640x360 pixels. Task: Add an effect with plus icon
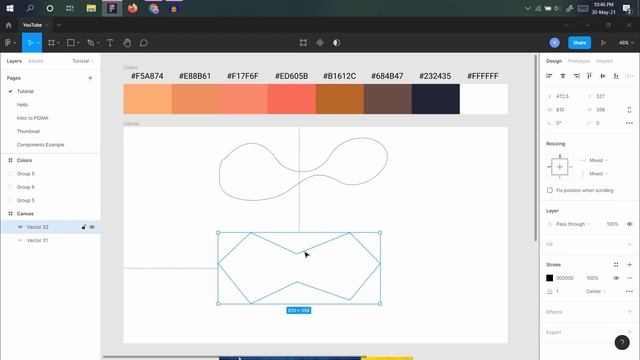[629, 312]
